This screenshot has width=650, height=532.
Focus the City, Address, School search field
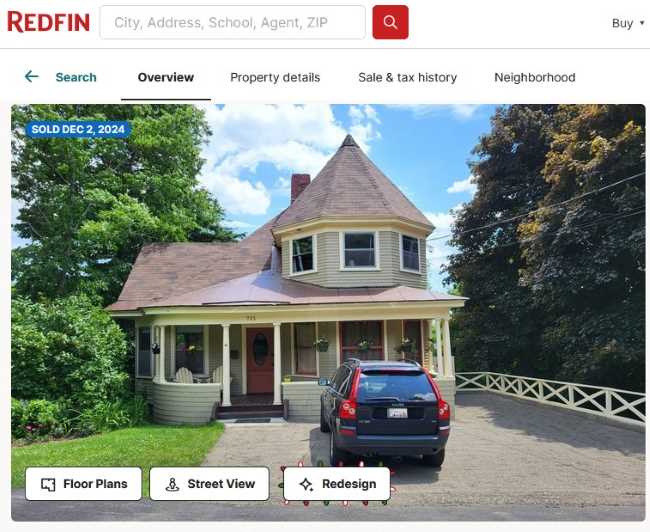click(233, 22)
